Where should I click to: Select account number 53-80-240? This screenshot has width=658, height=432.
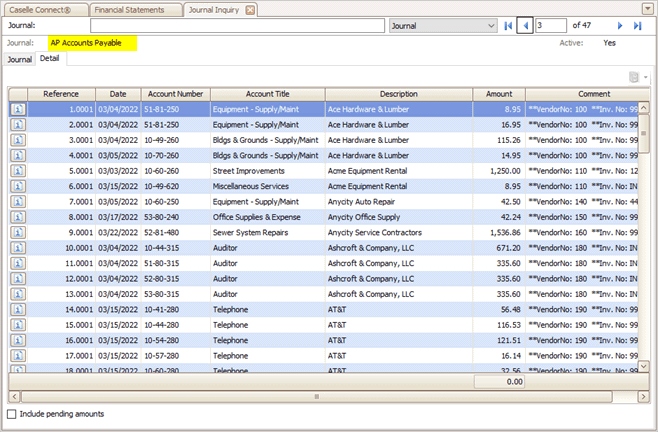pos(175,217)
